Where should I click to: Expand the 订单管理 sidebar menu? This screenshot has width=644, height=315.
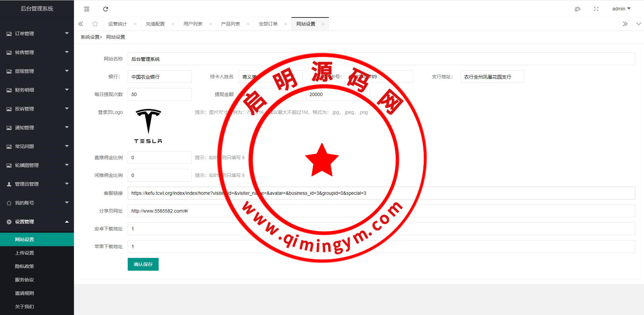(37, 34)
